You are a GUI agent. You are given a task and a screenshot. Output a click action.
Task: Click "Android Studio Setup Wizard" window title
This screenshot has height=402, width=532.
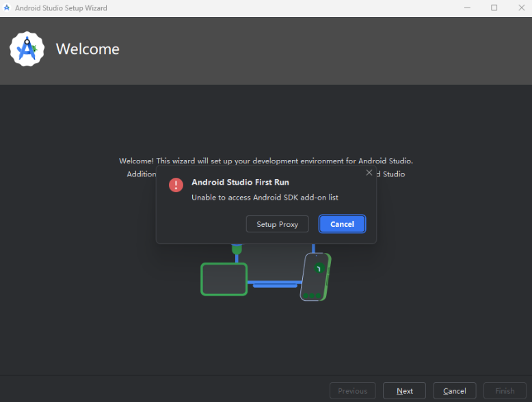[x=61, y=8]
